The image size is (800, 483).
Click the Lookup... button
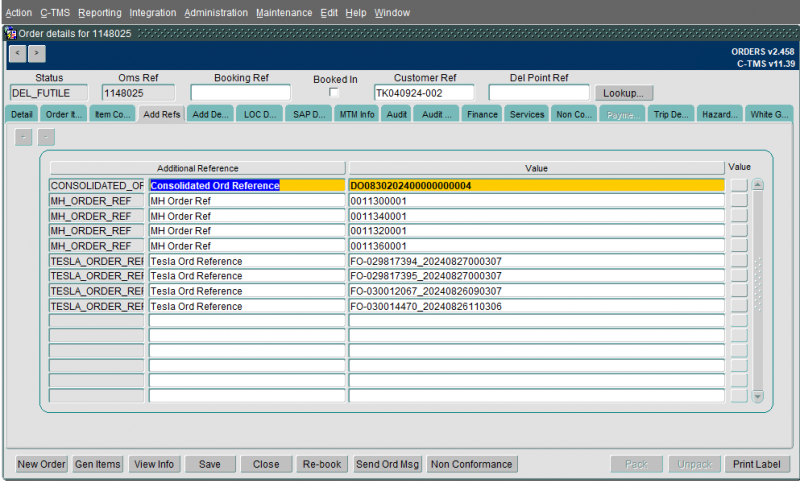pyautogui.click(x=623, y=93)
